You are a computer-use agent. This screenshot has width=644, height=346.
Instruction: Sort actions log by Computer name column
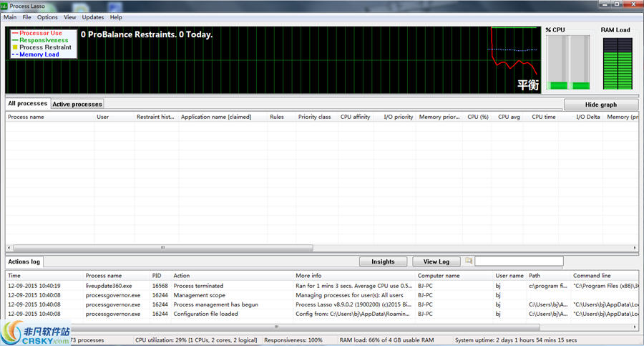point(454,276)
